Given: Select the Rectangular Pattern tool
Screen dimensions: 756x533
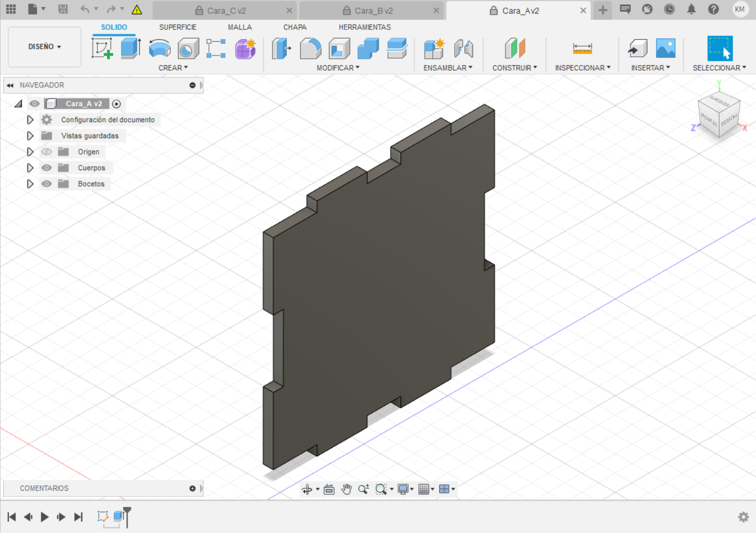Looking at the screenshot, I should pos(216,48).
